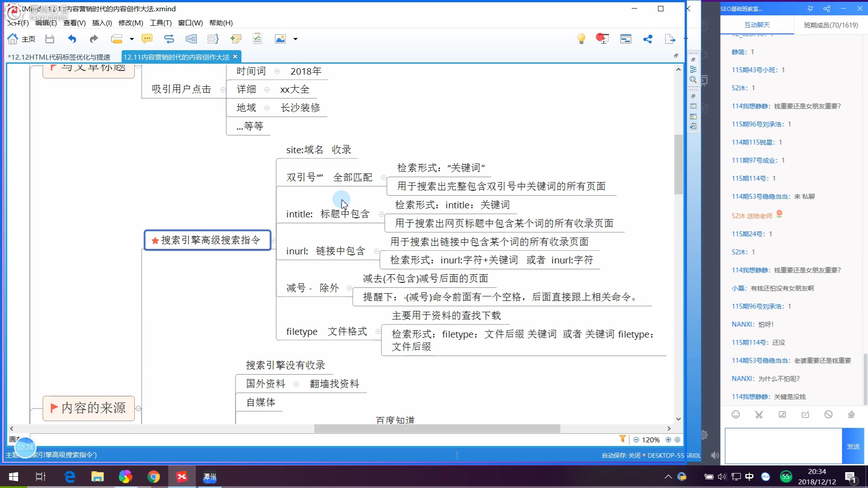Screen dimensions: 868x488
Task: Zoom out with the minus button
Action: (636, 440)
